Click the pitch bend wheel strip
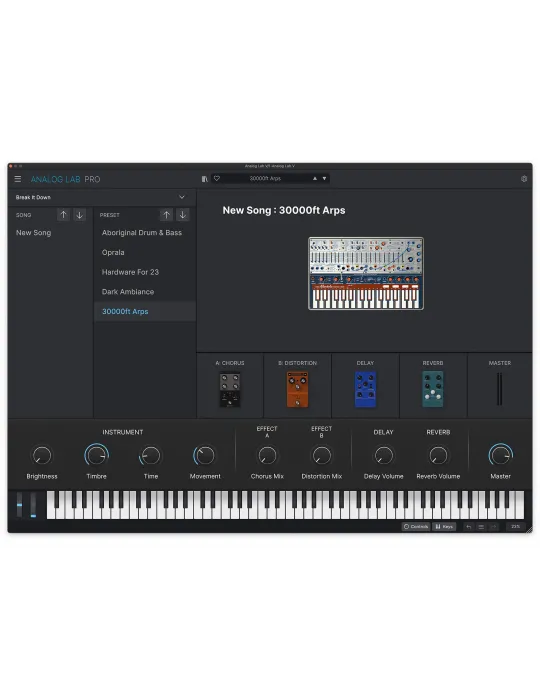Viewport: 540px width, 700px height. [19, 505]
